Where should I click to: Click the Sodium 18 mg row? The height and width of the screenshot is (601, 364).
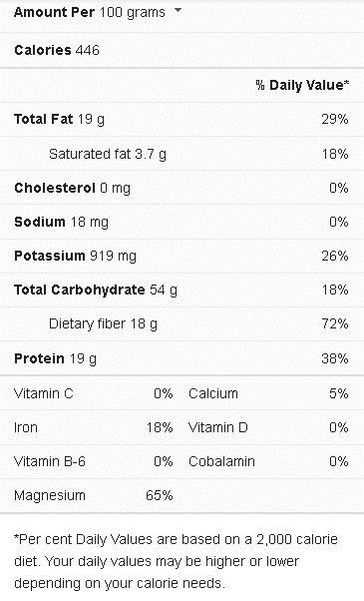(182, 222)
